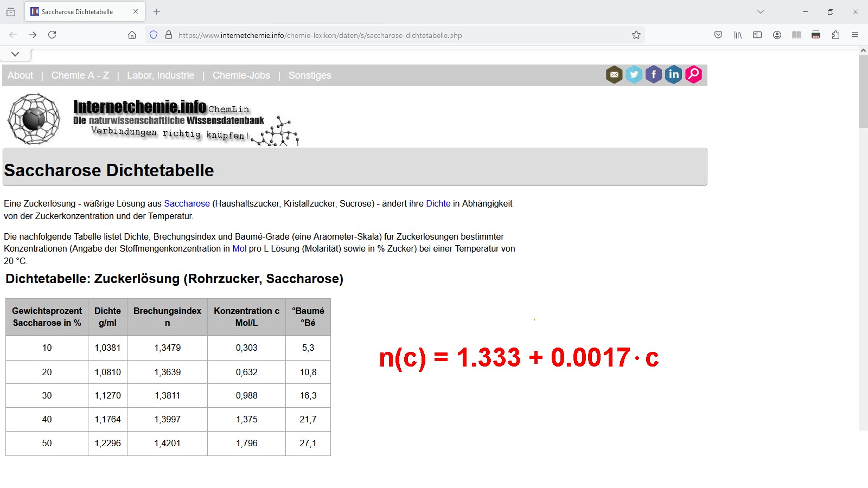
Task: Close the Saccharose Dichtetabelle tab
Action: (x=136, y=11)
